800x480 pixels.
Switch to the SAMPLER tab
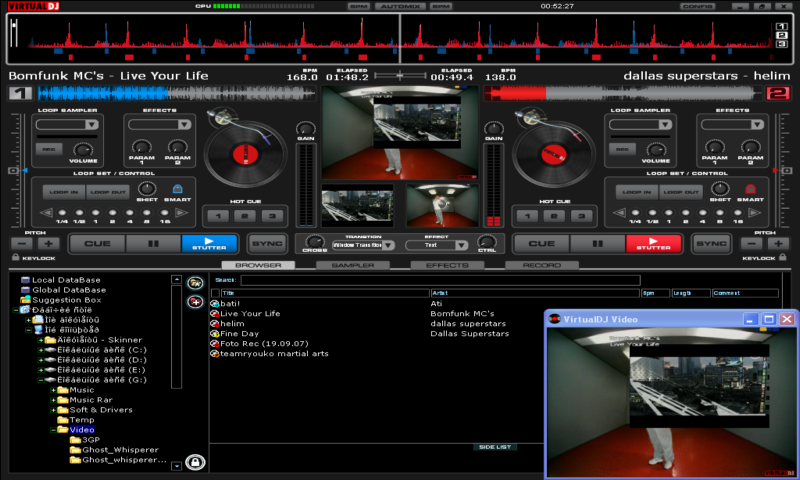353,265
